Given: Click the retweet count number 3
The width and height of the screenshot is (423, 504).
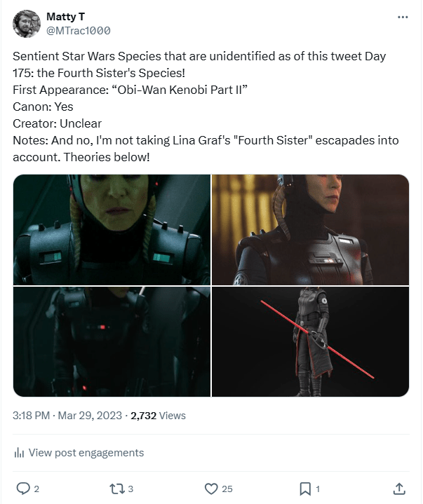Looking at the screenshot, I should tap(130, 489).
